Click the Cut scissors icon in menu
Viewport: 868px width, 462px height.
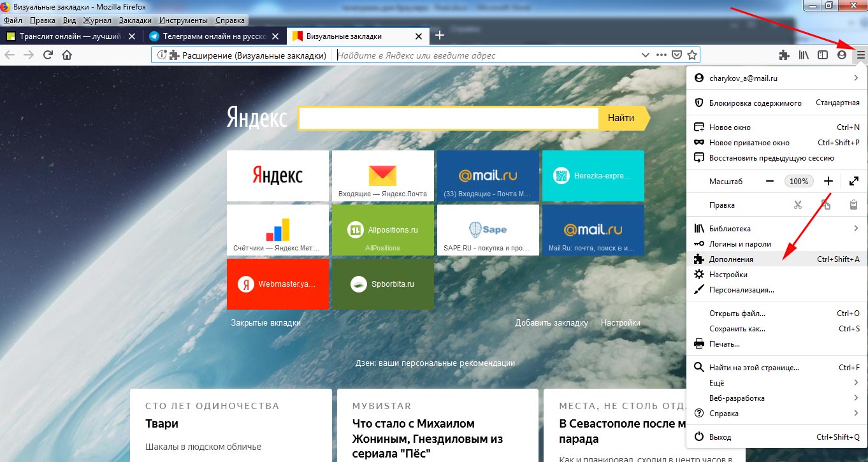pyautogui.click(x=797, y=205)
